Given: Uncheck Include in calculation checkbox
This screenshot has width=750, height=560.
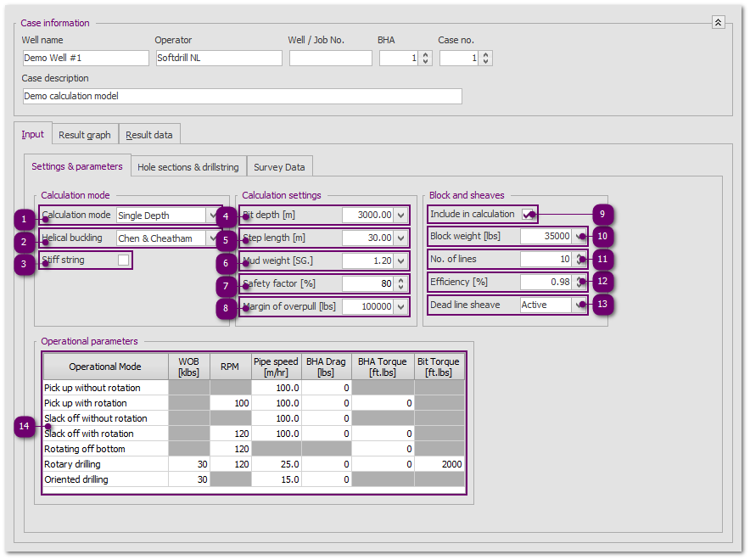Looking at the screenshot, I should [528, 215].
